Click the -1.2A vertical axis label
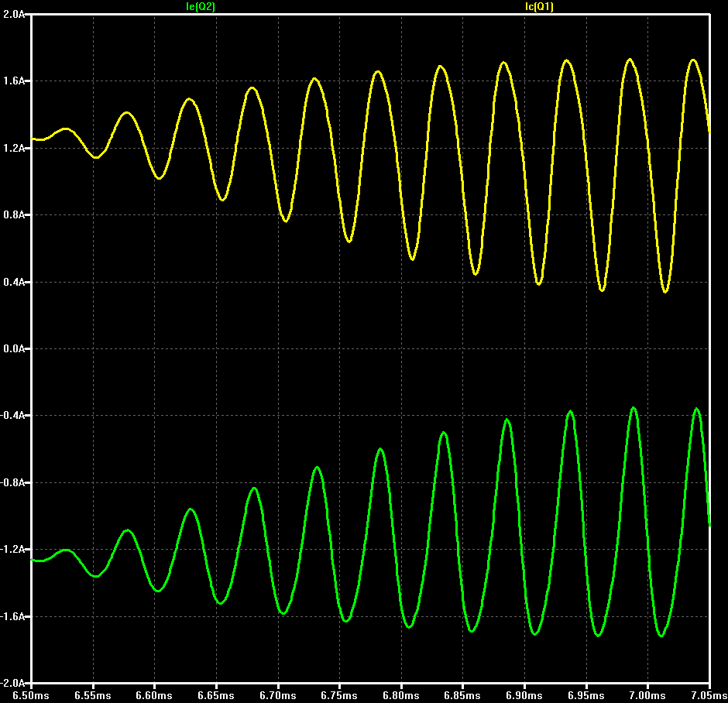The height and width of the screenshot is (703, 728). point(12,550)
